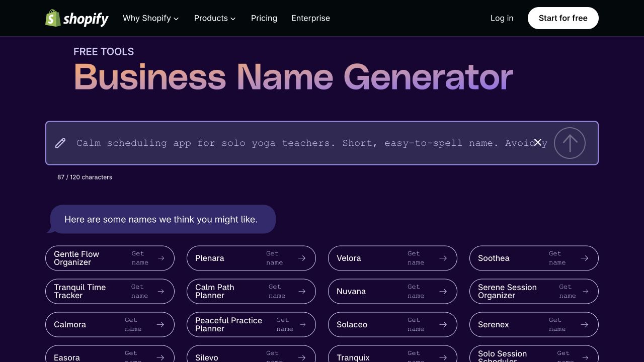Open the Pricing page
This screenshot has height=362, width=644.
click(264, 18)
